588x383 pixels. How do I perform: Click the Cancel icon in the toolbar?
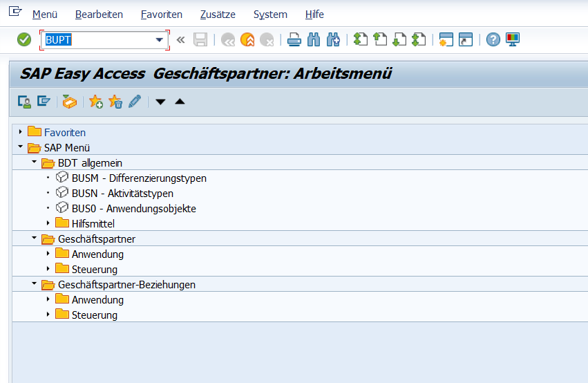pos(267,40)
